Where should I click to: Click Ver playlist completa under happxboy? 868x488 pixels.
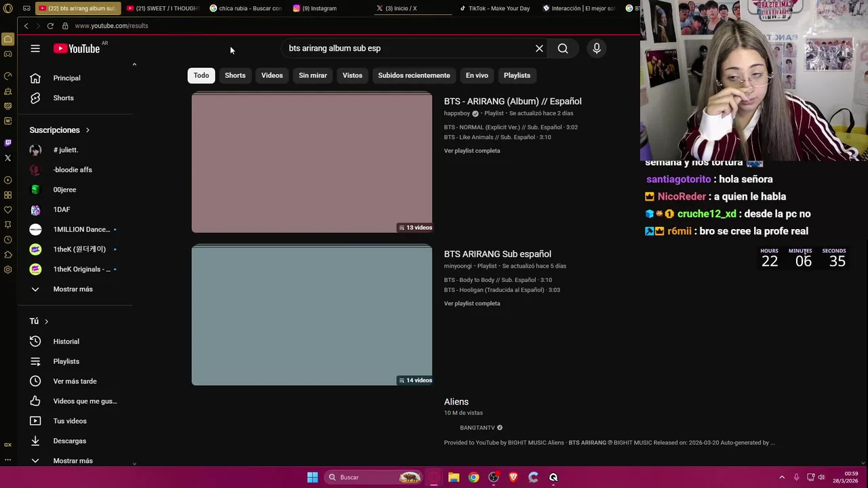pos(472,150)
